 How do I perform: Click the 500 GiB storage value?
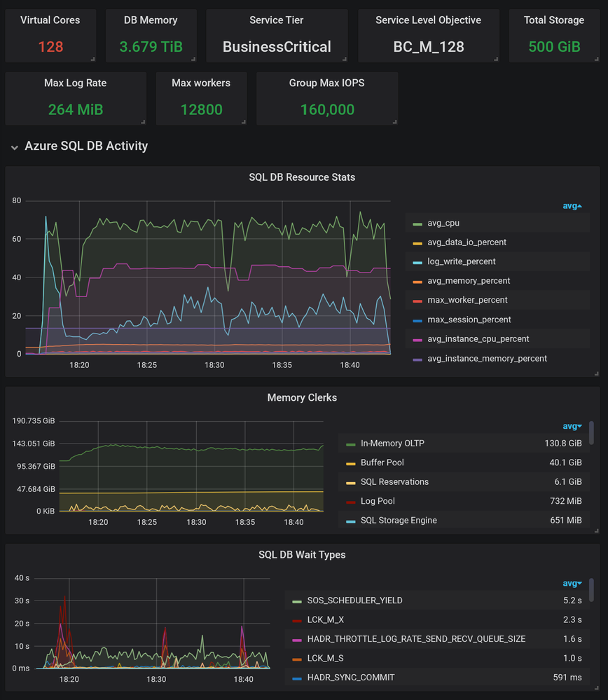point(555,46)
